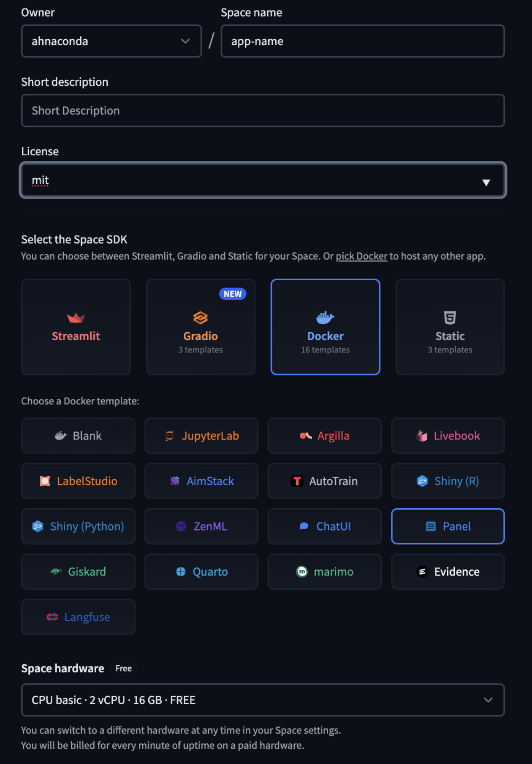Switch to the Gradio SDK card
This screenshot has width=532, height=764.
(x=201, y=327)
